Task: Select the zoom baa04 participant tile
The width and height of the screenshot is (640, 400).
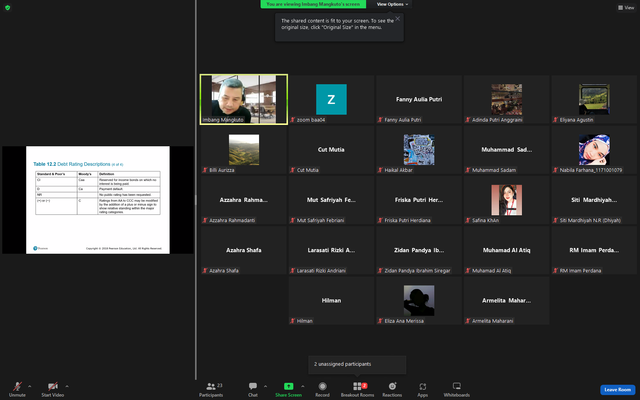Action: (331, 99)
